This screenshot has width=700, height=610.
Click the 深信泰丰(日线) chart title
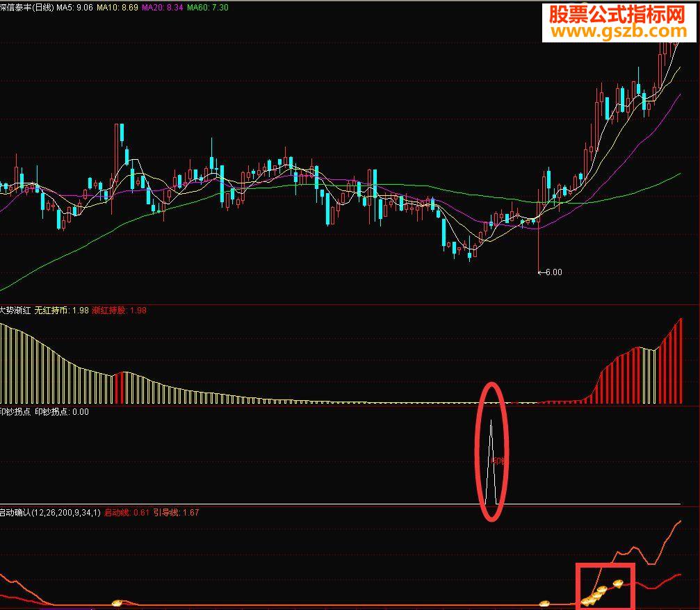[27, 8]
